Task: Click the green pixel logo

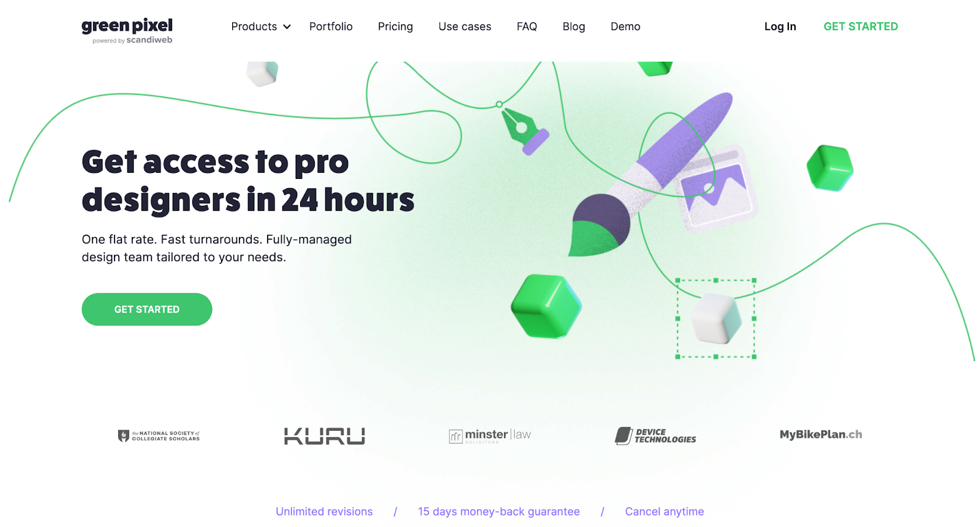Action: (x=127, y=31)
